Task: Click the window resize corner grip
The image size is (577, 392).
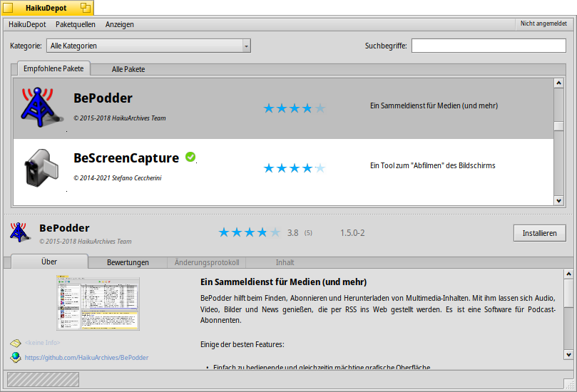Action: (570, 385)
